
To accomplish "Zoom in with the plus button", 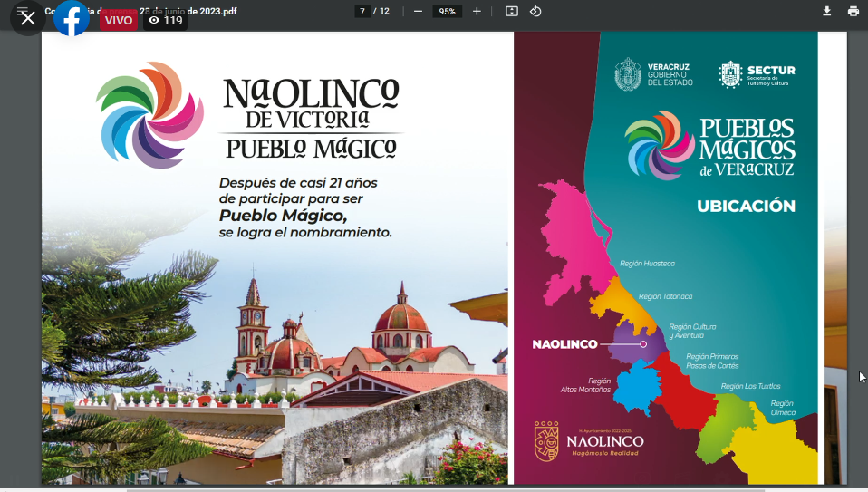I will coord(477,11).
